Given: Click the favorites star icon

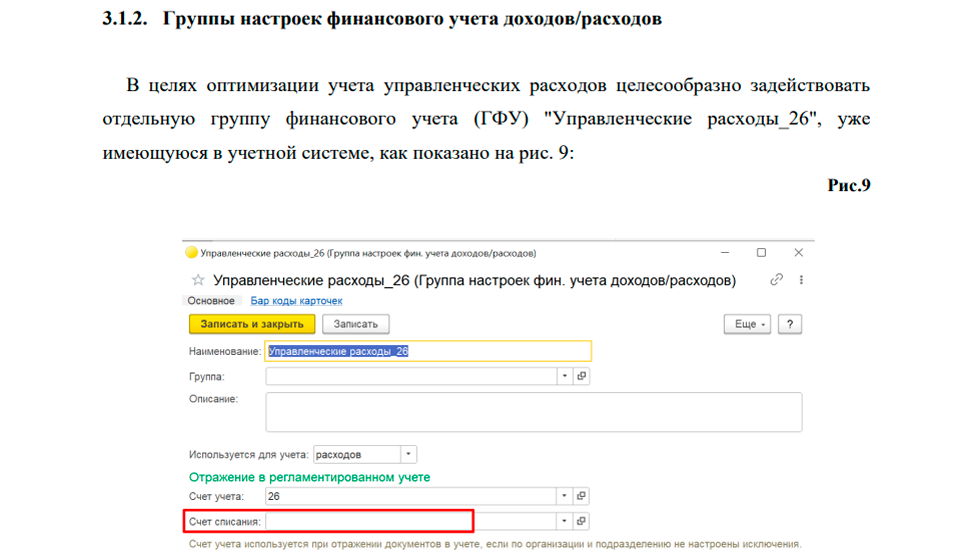Looking at the screenshot, I should click(x=198, y=280).
